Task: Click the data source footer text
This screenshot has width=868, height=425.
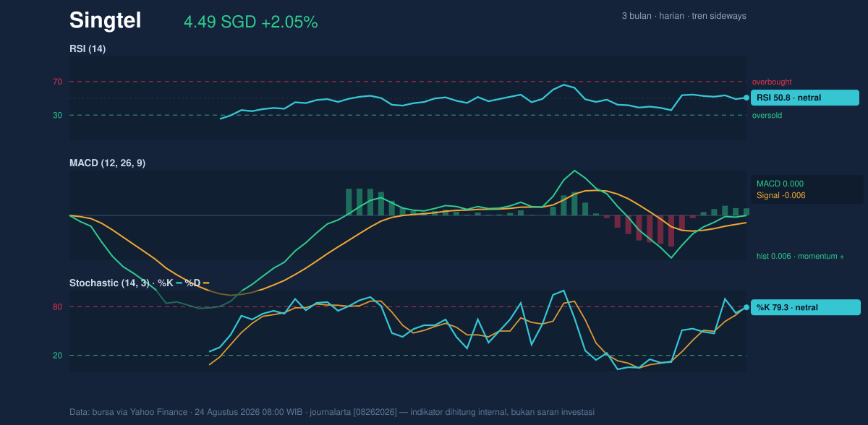Action: pyautogui.click(x=332, y=412)
